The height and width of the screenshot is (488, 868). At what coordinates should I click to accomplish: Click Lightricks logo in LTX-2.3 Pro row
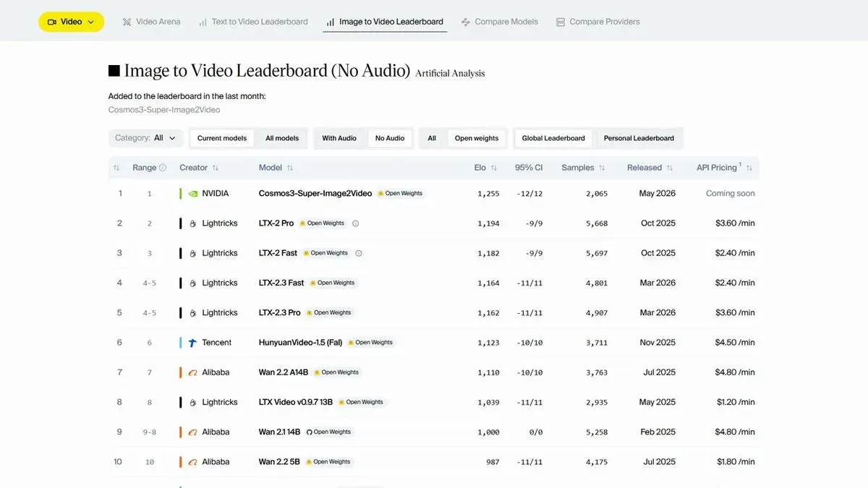[x=192, y=313]
